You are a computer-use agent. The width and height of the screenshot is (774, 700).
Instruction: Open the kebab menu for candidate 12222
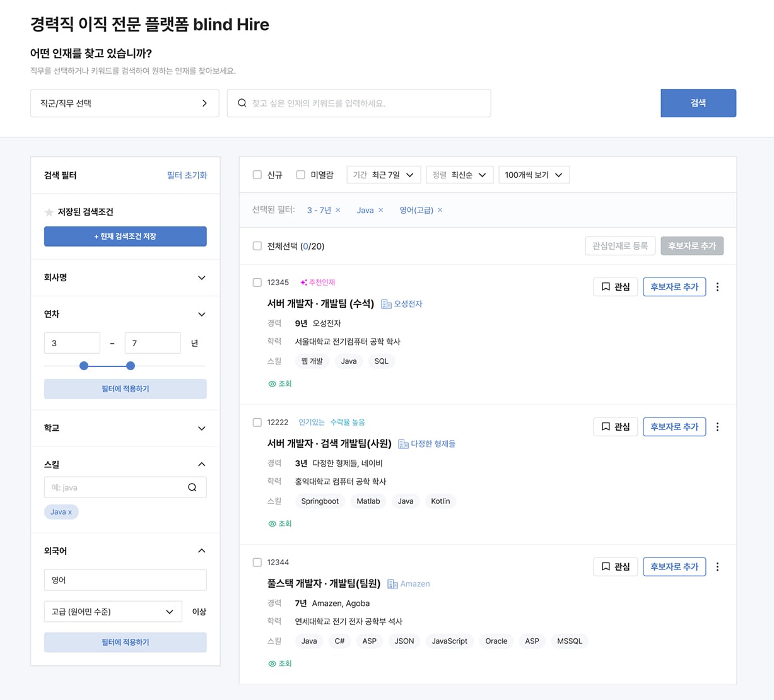[717, 426]
